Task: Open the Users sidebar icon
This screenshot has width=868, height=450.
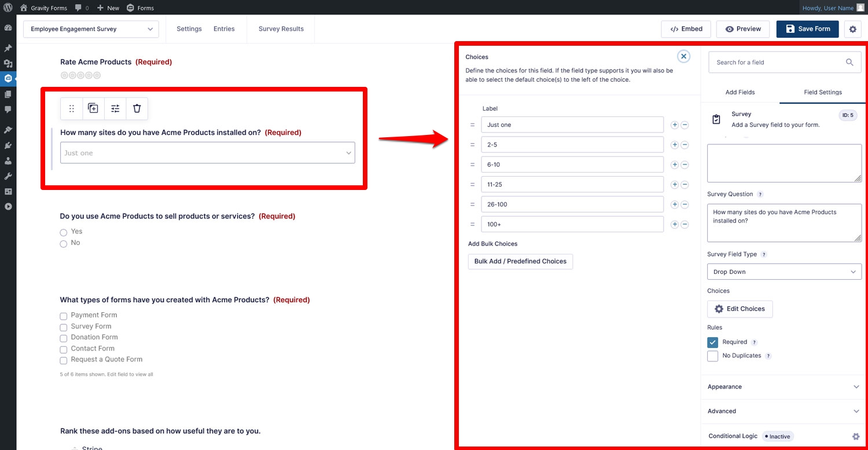Action: 8,160
